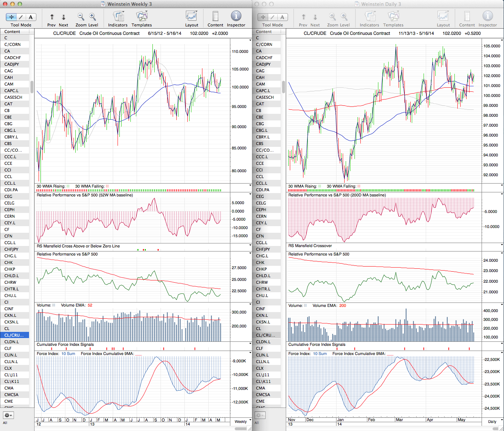Expand Weekly Volume panel's right-edge arrow menu

(250, 305)
